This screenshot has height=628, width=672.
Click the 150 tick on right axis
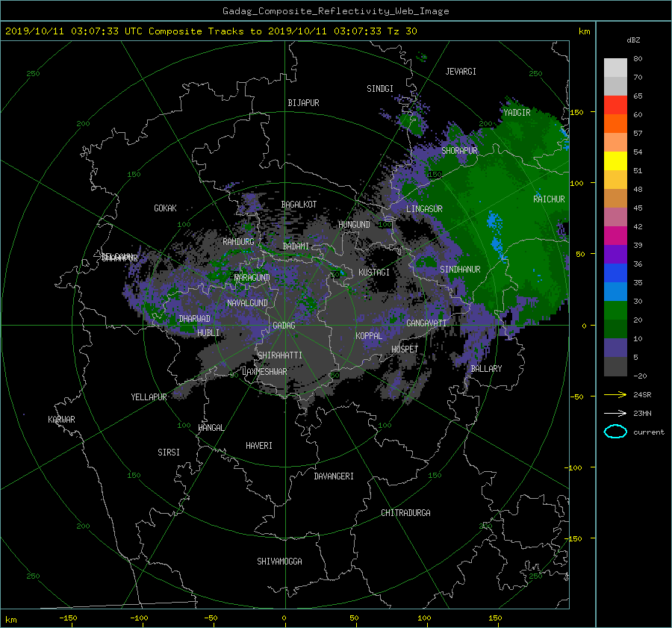pos(577,112)
